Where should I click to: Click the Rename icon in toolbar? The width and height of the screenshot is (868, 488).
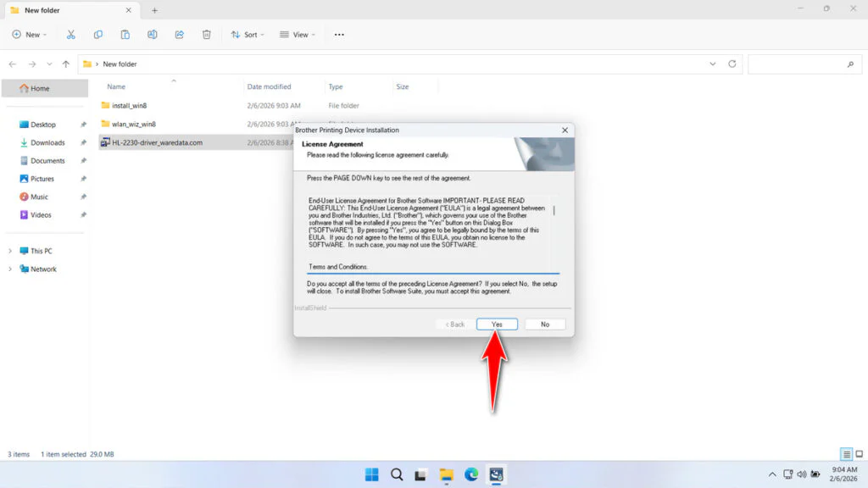pyautogui.click(x=153, y=35)
